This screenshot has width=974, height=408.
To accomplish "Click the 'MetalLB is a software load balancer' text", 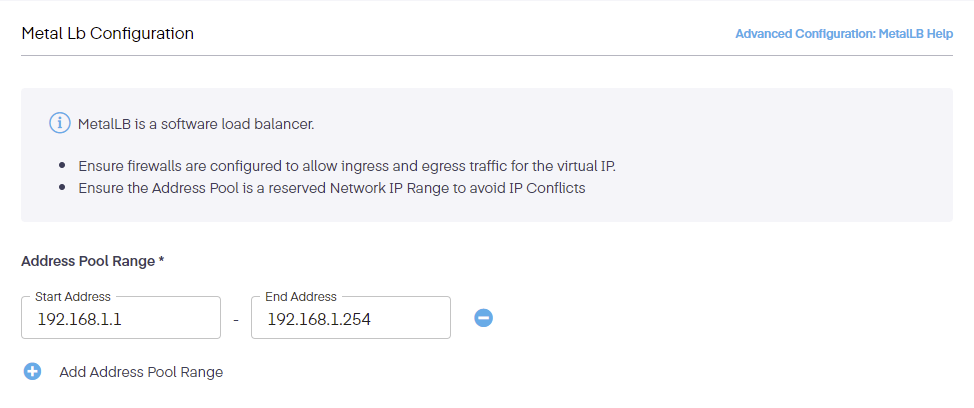I will 197,125.
